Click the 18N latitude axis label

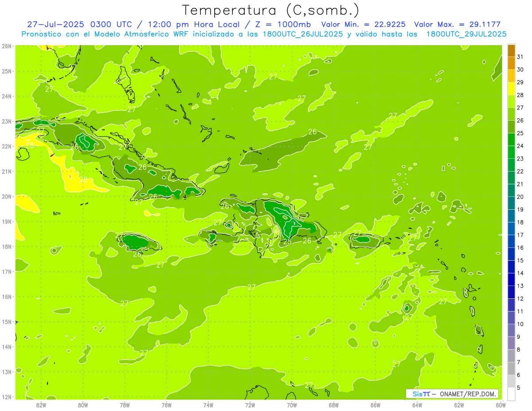pos(7,247)
